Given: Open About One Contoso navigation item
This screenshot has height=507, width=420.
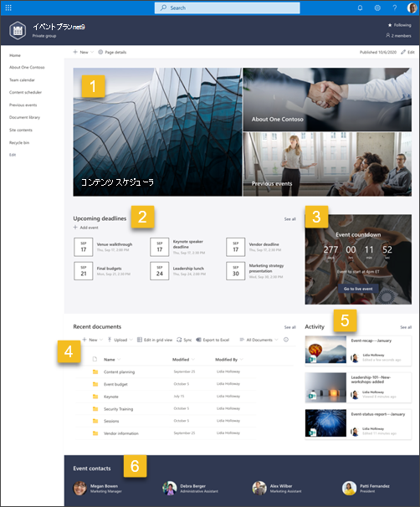Looking at the screenshot, I should tap(27, 67).
